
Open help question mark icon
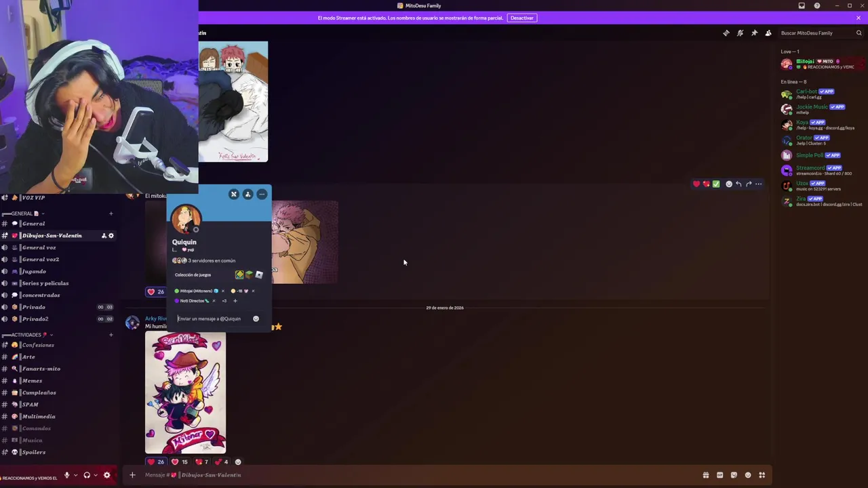coord(817,5)
